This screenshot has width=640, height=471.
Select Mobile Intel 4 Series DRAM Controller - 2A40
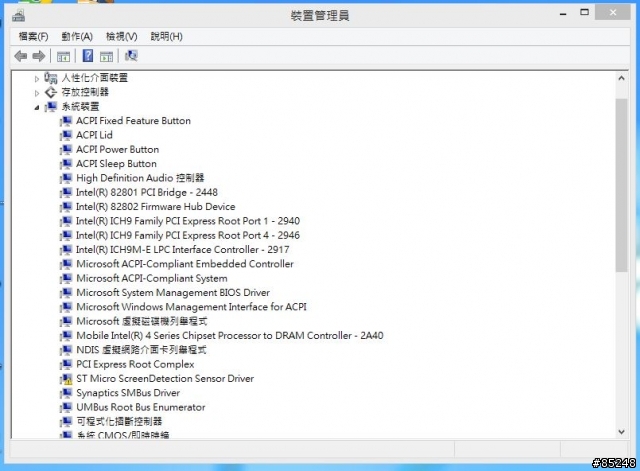click(x=230, y=335)
